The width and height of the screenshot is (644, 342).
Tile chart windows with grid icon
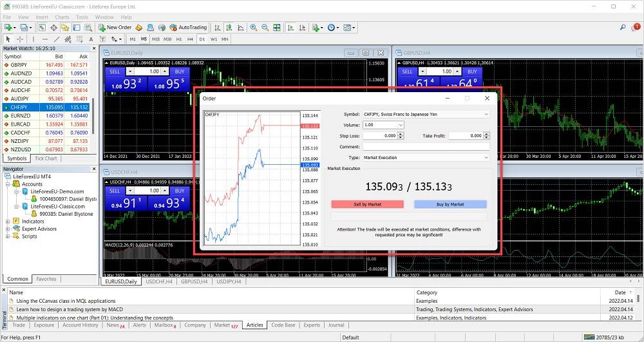(277, 28)
